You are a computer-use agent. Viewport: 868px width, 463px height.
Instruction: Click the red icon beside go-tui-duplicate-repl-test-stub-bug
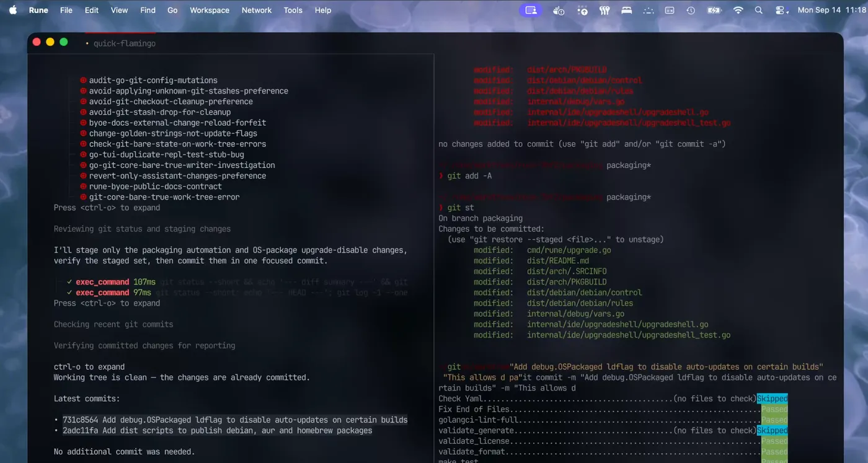tap(83, 154)
